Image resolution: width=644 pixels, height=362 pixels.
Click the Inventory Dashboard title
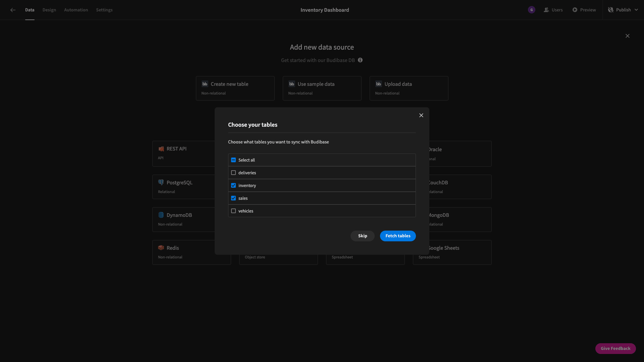325,10
